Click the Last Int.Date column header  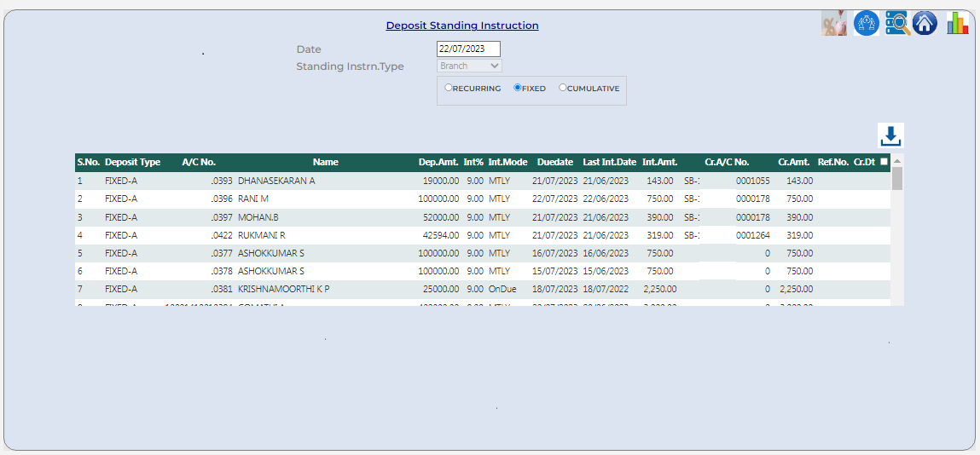(609, 162)
